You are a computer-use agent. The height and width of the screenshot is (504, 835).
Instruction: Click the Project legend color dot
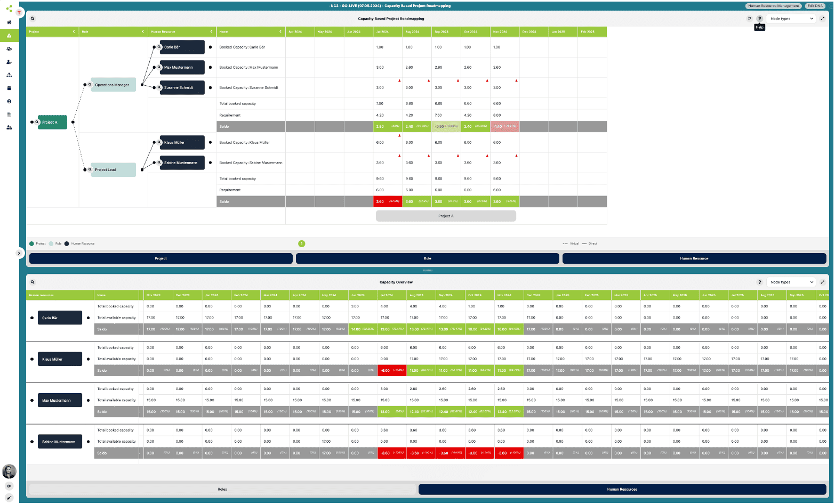coord(31,243)
